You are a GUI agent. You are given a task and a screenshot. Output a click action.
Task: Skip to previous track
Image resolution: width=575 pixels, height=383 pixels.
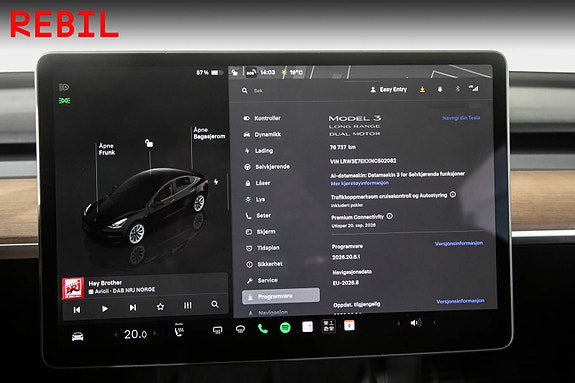tap(77, 310)
